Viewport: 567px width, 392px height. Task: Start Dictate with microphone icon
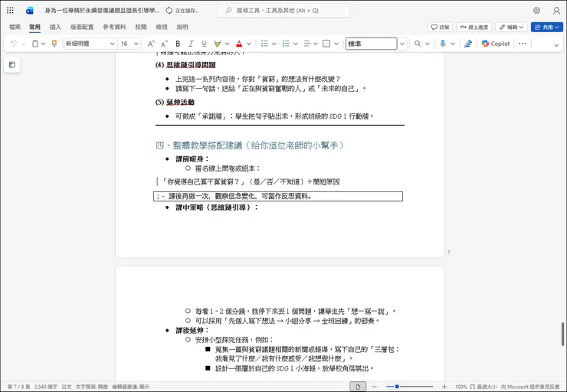pyautogui.click(x=443, y=44)
